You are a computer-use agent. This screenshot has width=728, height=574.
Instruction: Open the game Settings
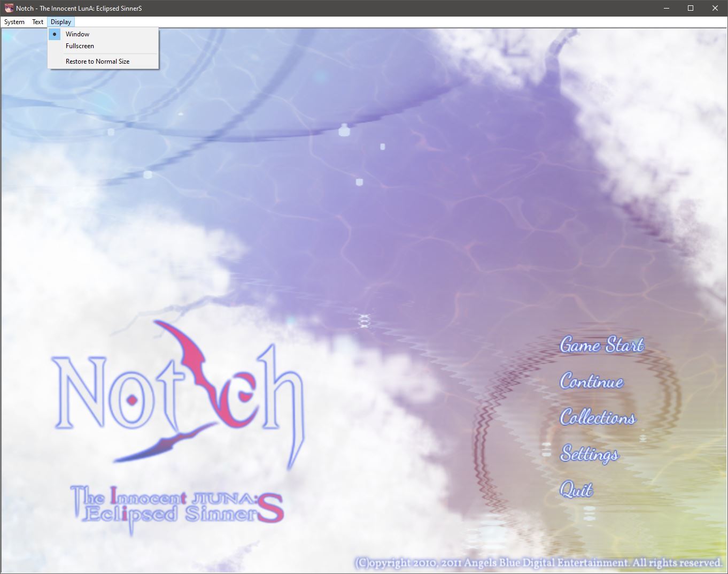(x=589, y=454)
